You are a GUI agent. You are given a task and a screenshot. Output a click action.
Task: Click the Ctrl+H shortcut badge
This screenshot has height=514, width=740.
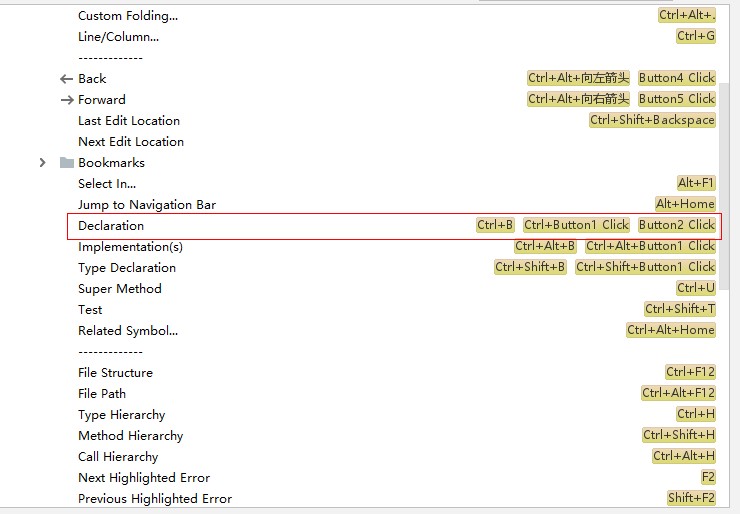(x=696, y=414)
